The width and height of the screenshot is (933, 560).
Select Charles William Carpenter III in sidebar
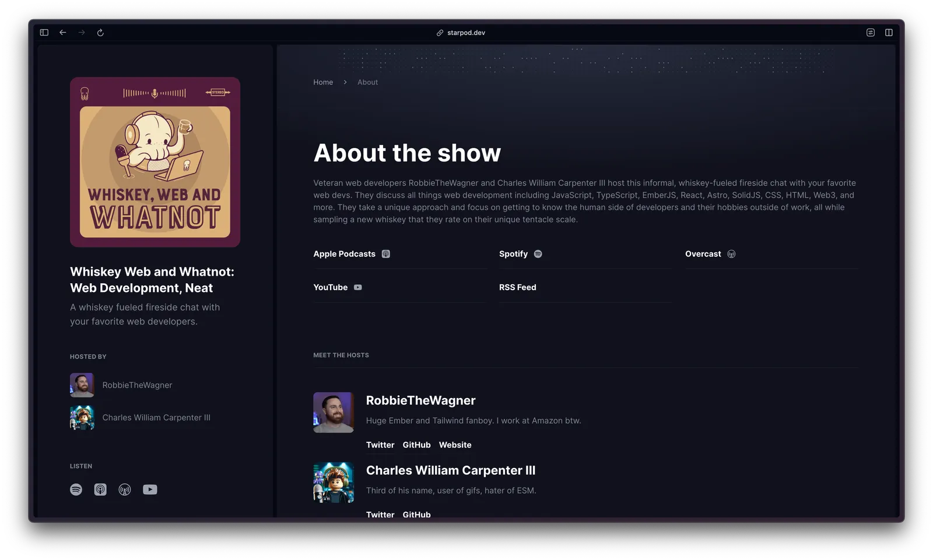pos(156,418)
